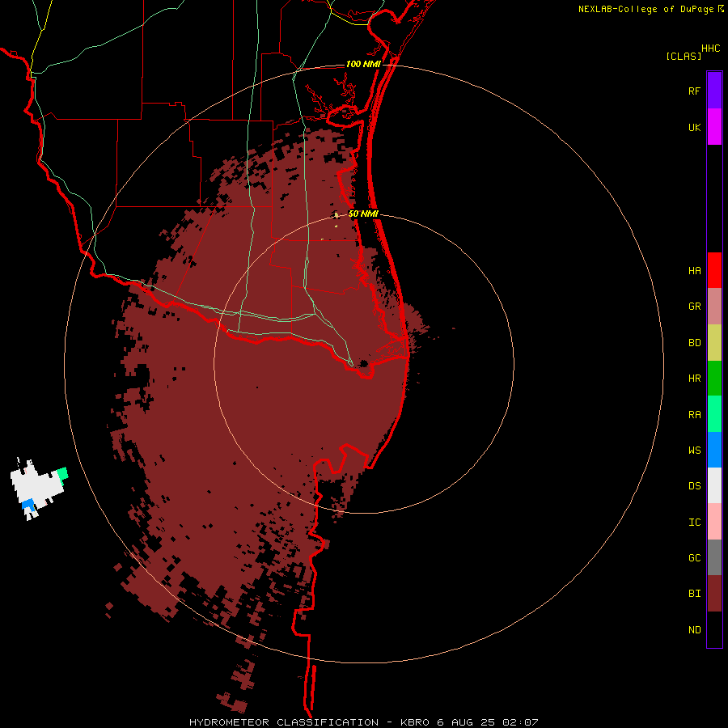Click the BI legend label
The image size is (728, 728).
(x=694, y=594)
